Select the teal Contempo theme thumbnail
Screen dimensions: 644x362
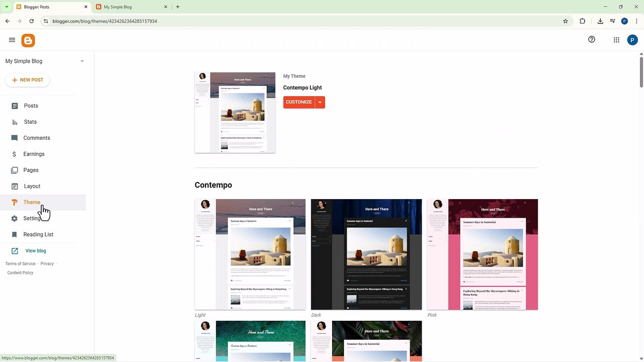point(250,341)
